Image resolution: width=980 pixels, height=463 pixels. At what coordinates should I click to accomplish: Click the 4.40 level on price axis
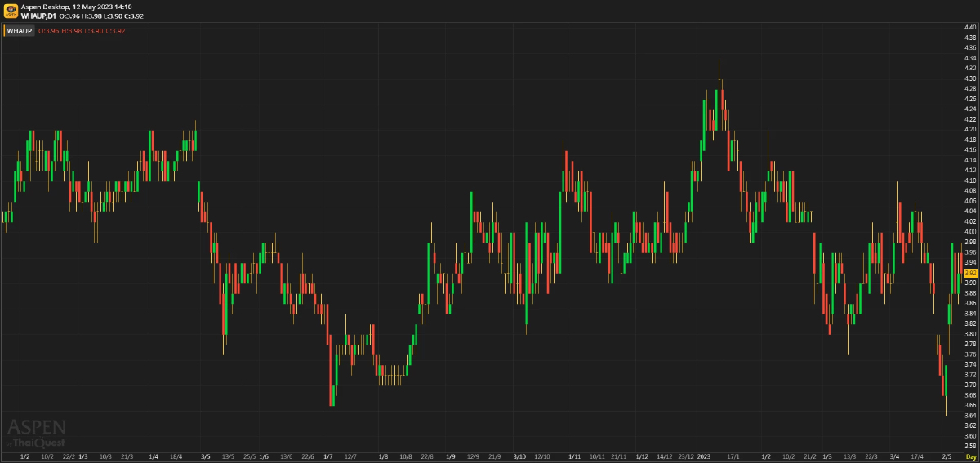[x=970, y=28]
